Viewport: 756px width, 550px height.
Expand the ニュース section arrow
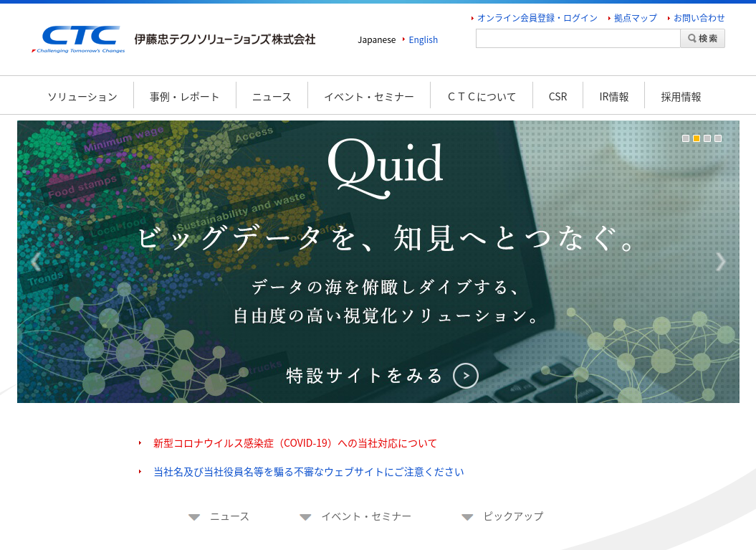[194, 517]
